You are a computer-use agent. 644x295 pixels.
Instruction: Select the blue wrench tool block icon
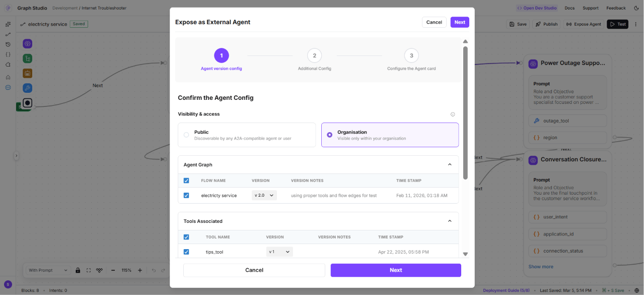pyautogui.click(x=28, y=88)
